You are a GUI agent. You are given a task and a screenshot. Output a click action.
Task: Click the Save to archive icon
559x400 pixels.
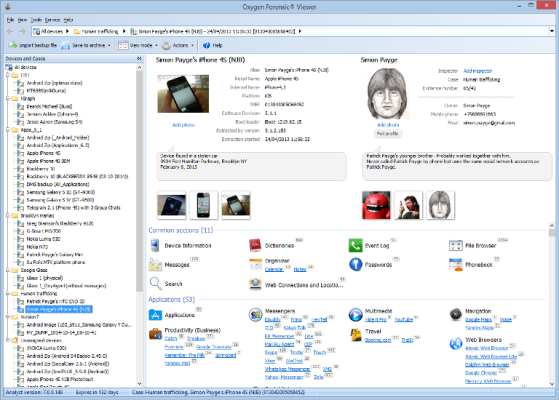tap(66, 45)
